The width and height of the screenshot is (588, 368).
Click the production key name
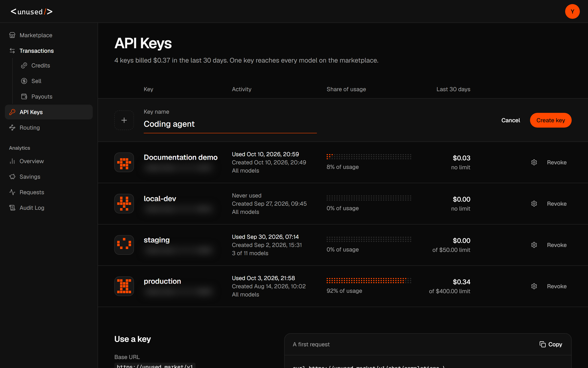162,281
